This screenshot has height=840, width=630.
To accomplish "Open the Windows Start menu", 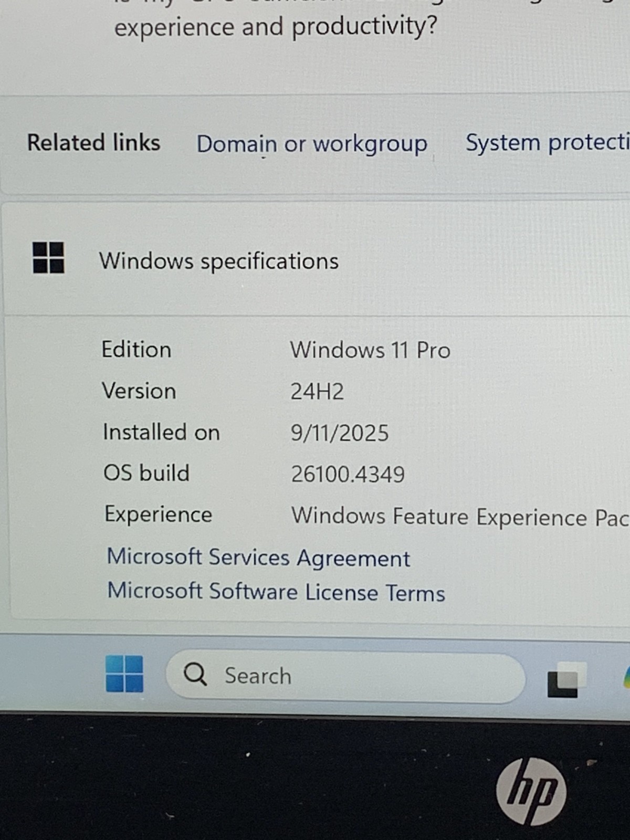I will click(124, 674).
